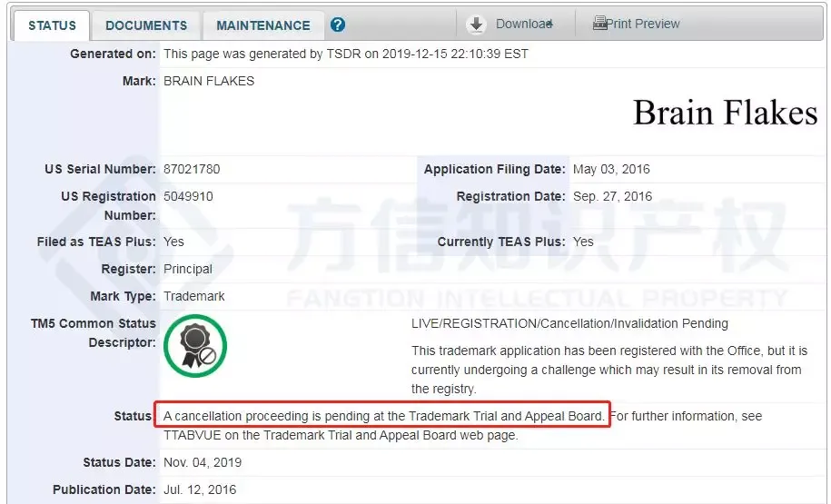Open the MAINTENANCE tab
Screen dimensions: 831x504
point(263,25)
